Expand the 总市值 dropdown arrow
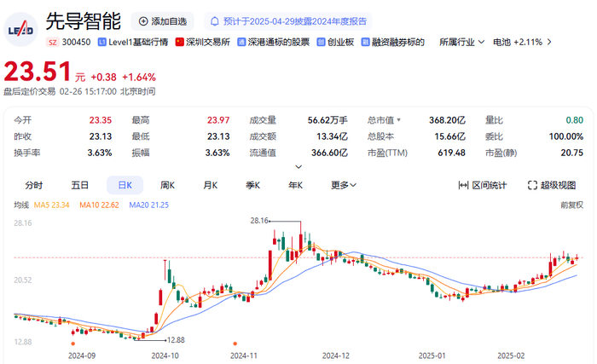This screenshot has width=597, height=364. (398, 120)
